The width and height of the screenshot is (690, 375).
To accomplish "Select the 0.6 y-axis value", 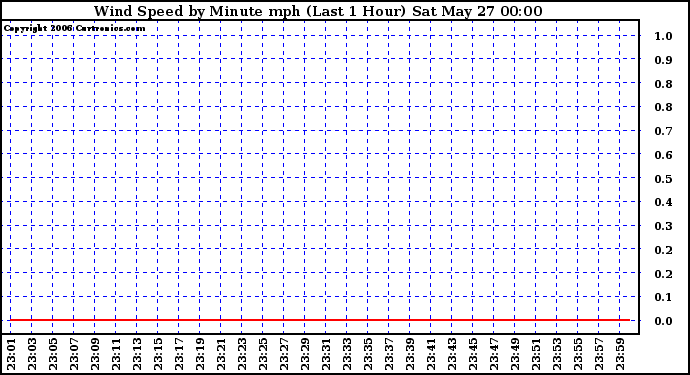I will click(x=663, y=155).
